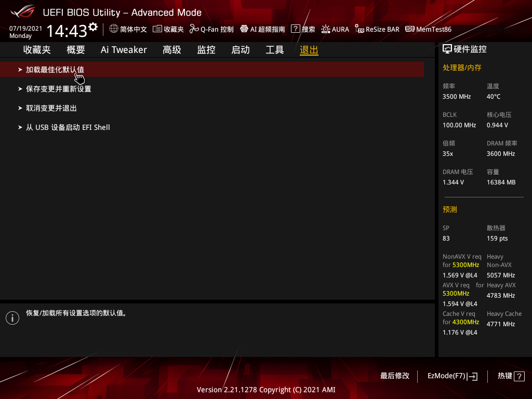This screenshot has width=532, height=399.
Task: Open AI 超频指南
Action: pyautogui.click(x=262, y=29)
